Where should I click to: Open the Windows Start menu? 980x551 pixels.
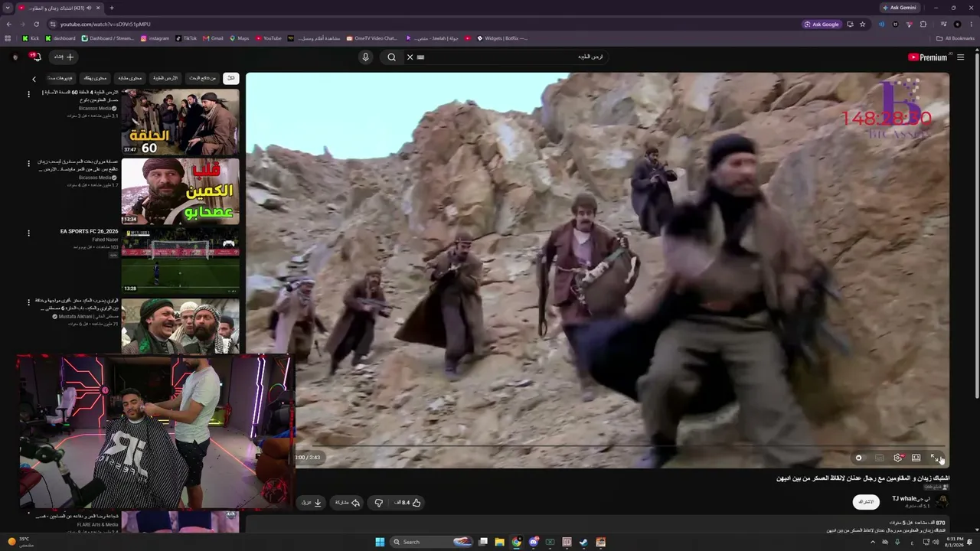(x=380, y=542)
